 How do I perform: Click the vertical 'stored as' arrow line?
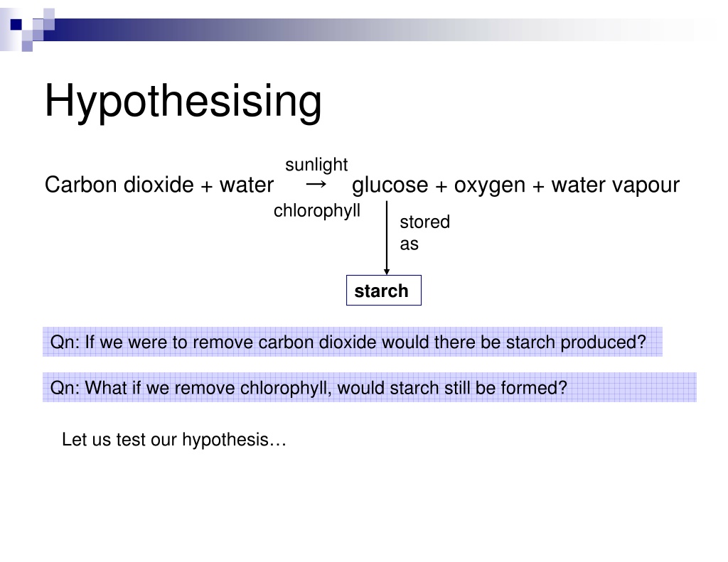pyautogui.click(x=387, y=236)
